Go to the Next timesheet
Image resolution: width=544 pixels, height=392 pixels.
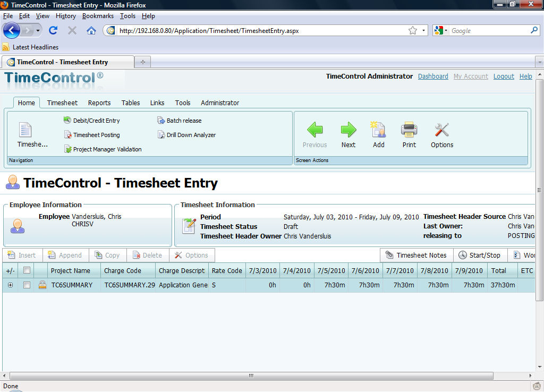pyautogui.click(x=348, y=135)
